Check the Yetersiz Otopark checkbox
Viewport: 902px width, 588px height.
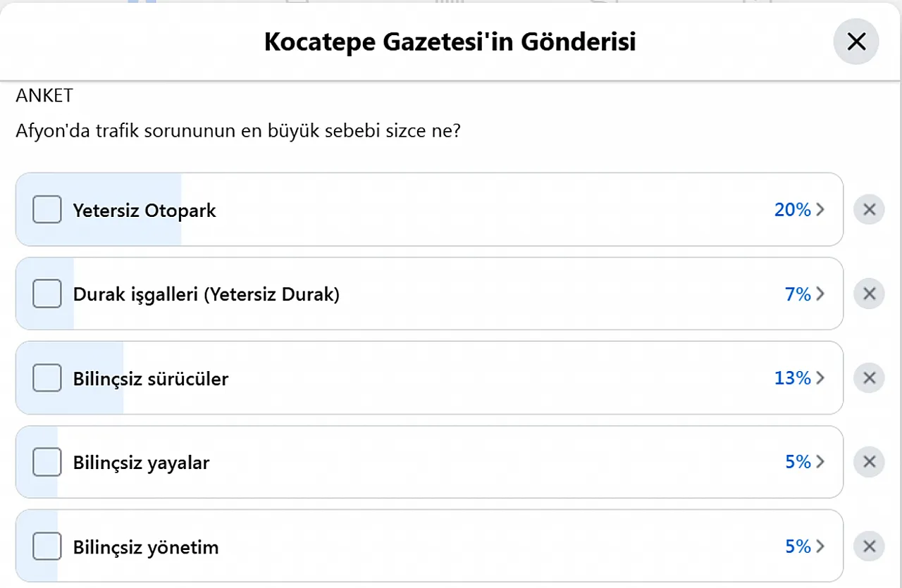point(47,210)
